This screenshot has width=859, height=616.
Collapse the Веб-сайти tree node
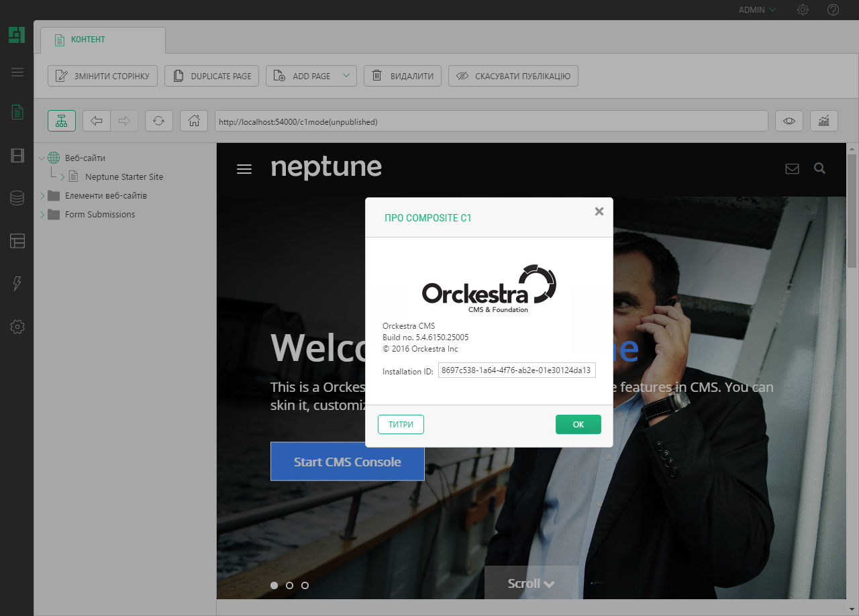click(42, 158)
